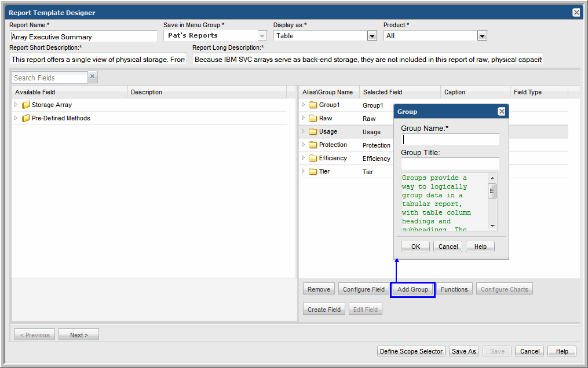Clear search with the X icon
This screenshot has width=588, height=368.
93,77
